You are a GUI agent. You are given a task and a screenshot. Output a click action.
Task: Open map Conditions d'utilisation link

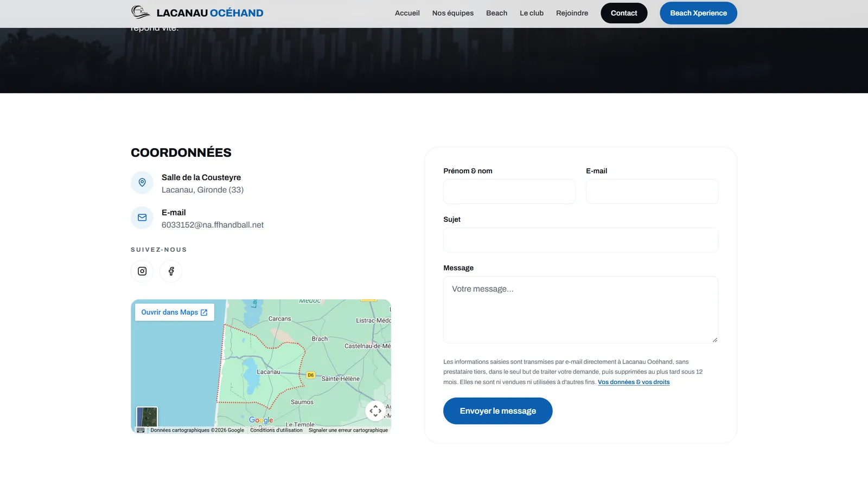click(277, 430)
